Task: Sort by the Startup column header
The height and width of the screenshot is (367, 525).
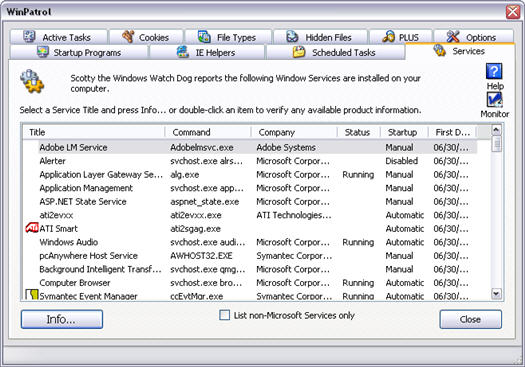Action: coord(404,132)
